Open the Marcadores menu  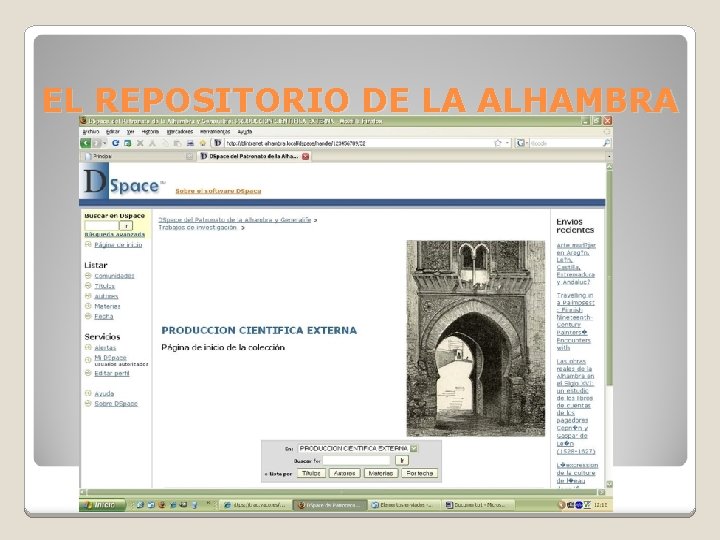[180, 132]
